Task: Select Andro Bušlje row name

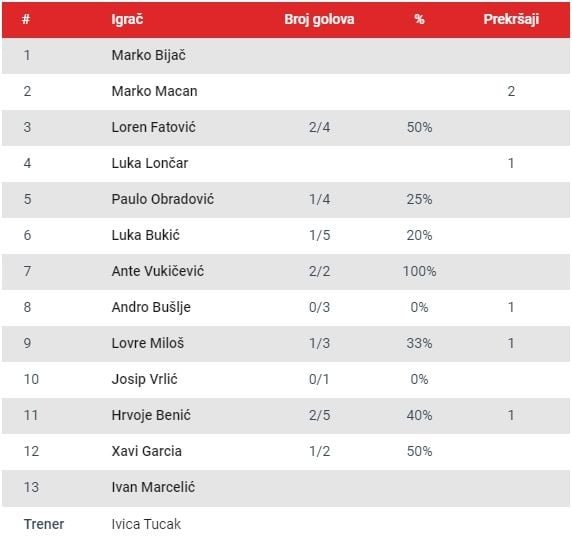Action: (x=151, y=307)
